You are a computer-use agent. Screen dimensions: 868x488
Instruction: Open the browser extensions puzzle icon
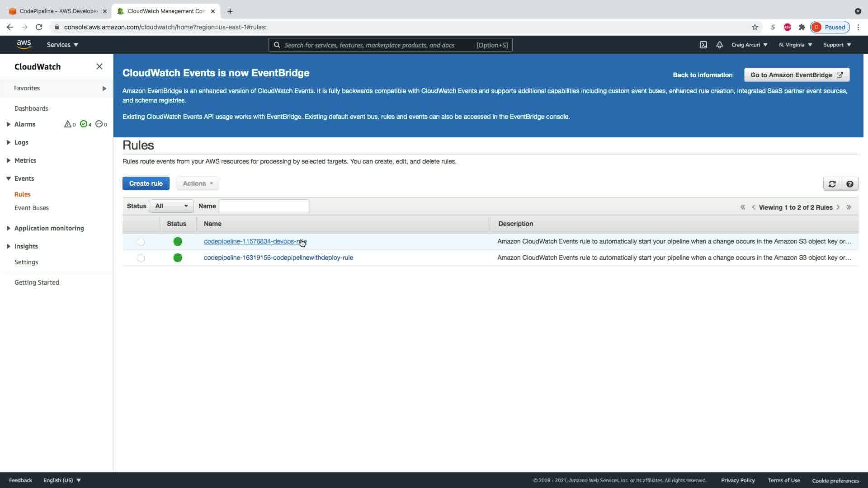click(802, 27)
